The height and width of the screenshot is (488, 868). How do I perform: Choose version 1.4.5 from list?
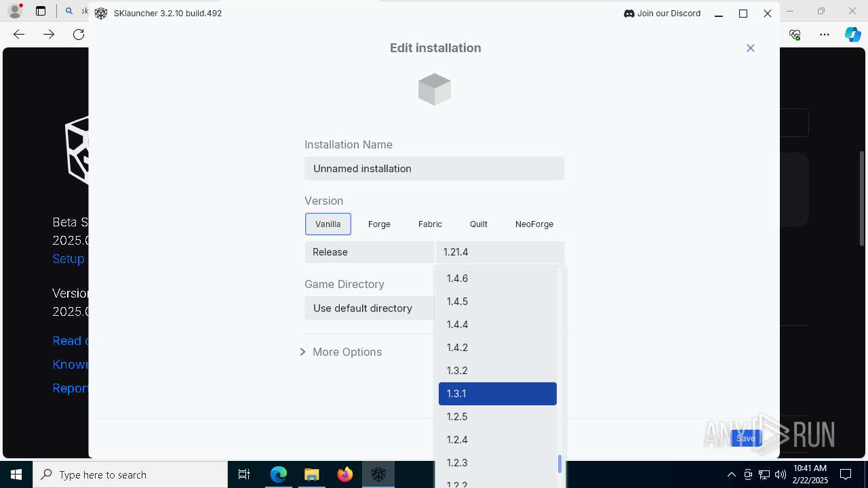click(498, 302)
